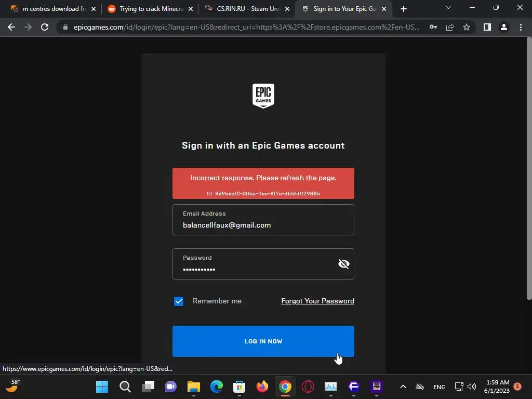Open the last pixel-art taskbar app
The height and width of the screenshot is (399, 532).
tap(377, 387)
